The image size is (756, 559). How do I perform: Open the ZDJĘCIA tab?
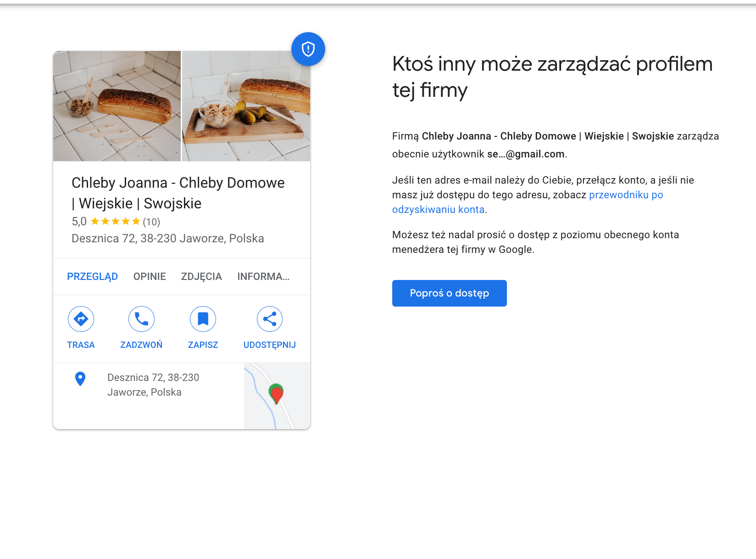click(202, 276)
